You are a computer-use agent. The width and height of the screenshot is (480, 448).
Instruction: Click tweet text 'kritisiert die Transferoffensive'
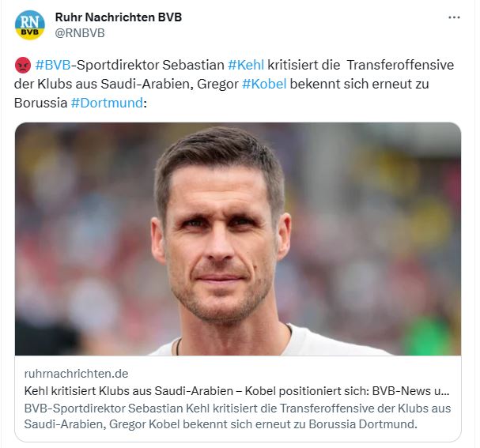click(x=361, y=65)
